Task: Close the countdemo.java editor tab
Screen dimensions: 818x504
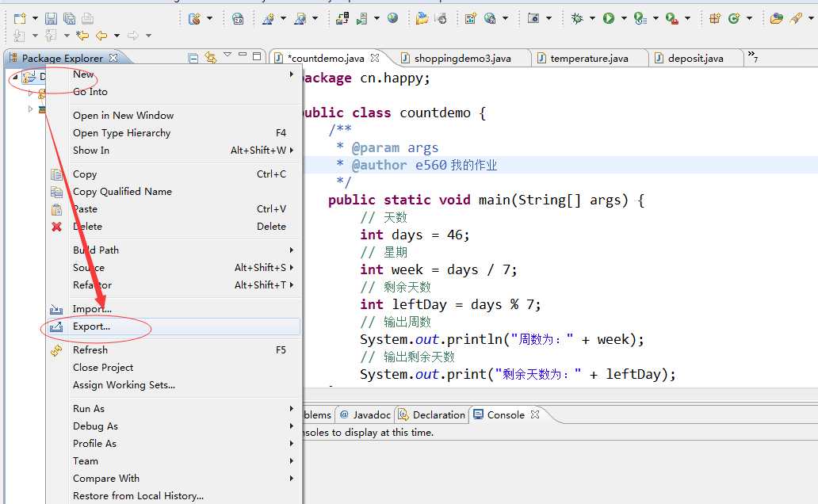Action: pyautogui.click(x=376, y=58)
